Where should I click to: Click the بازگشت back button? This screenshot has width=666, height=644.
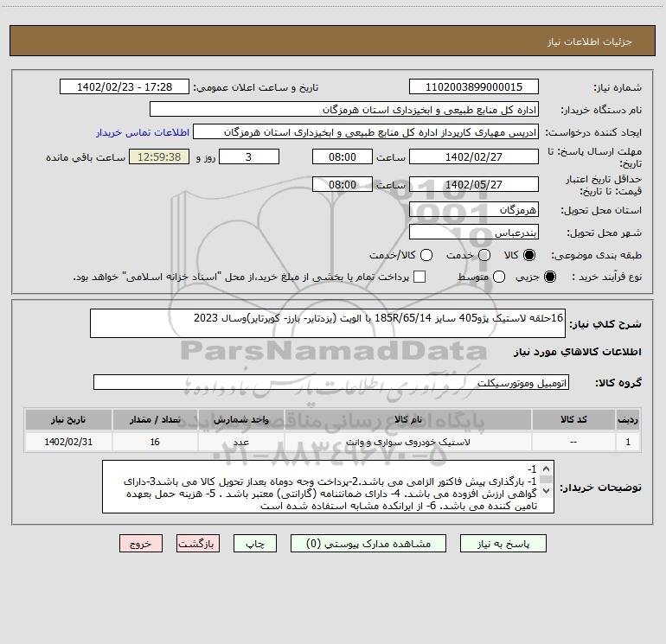click(198, 544)
